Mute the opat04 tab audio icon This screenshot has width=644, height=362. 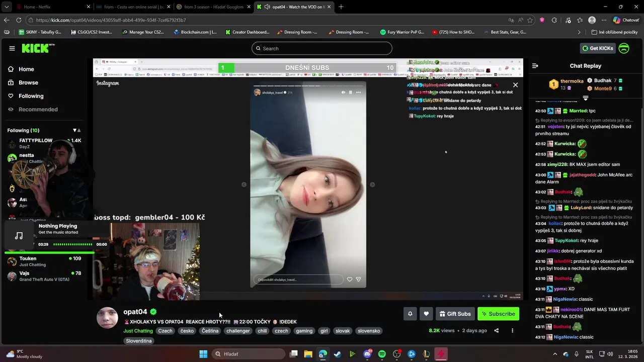click(267, 7)
